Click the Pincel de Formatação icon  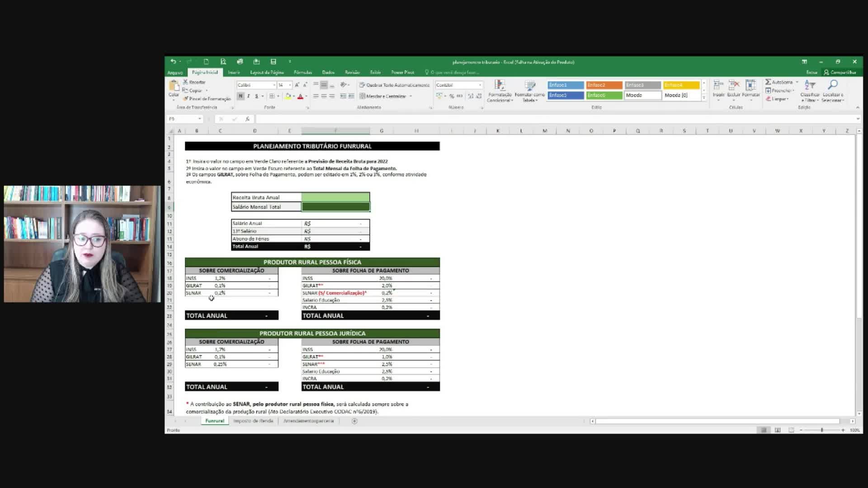pos(186,99)
